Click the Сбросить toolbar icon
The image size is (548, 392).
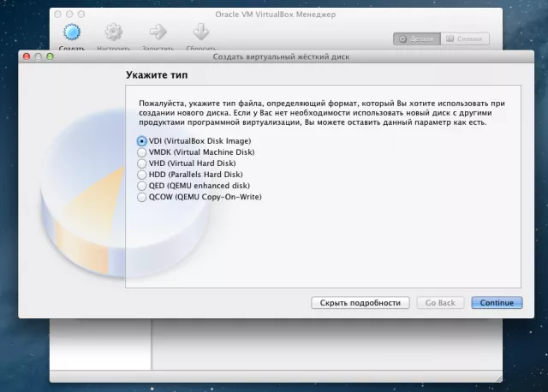pos(200,33)
